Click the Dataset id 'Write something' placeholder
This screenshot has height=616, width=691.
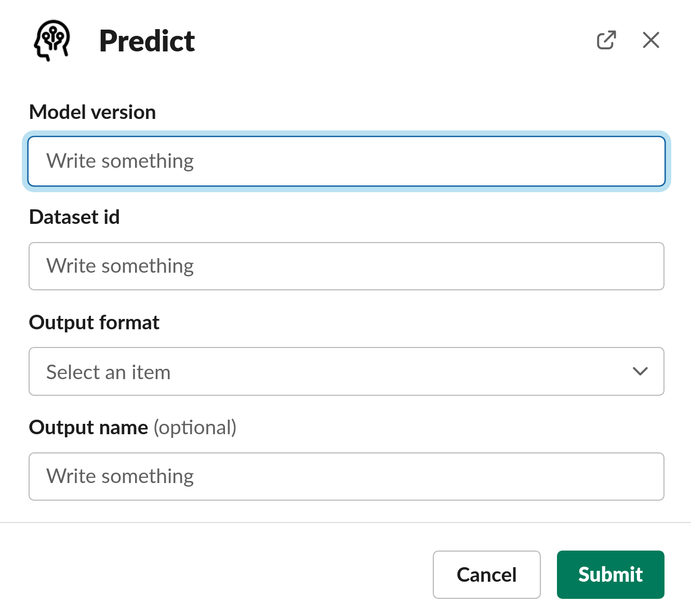[x=120, y=266]
